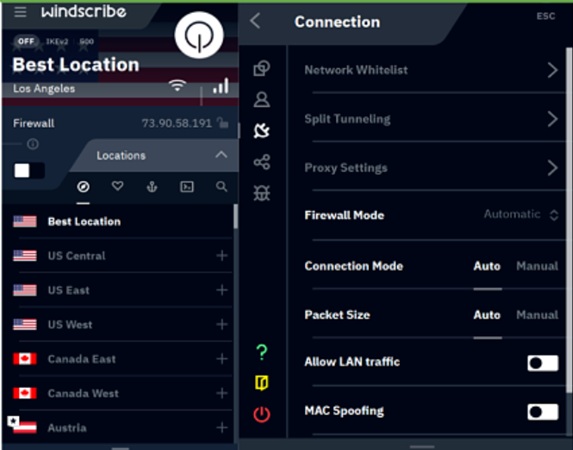Open Account user icon in sidebar

(x=262, y=99)
